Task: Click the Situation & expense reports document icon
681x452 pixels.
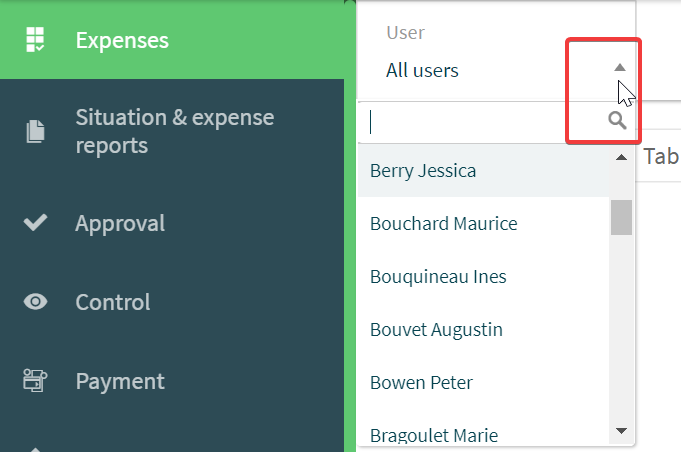Action: 35,131
